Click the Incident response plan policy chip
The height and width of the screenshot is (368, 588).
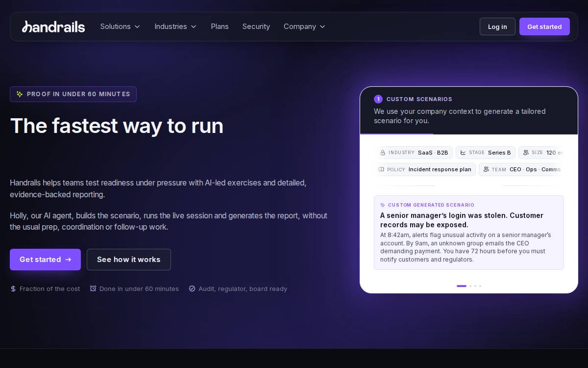[x=425, y=169]
